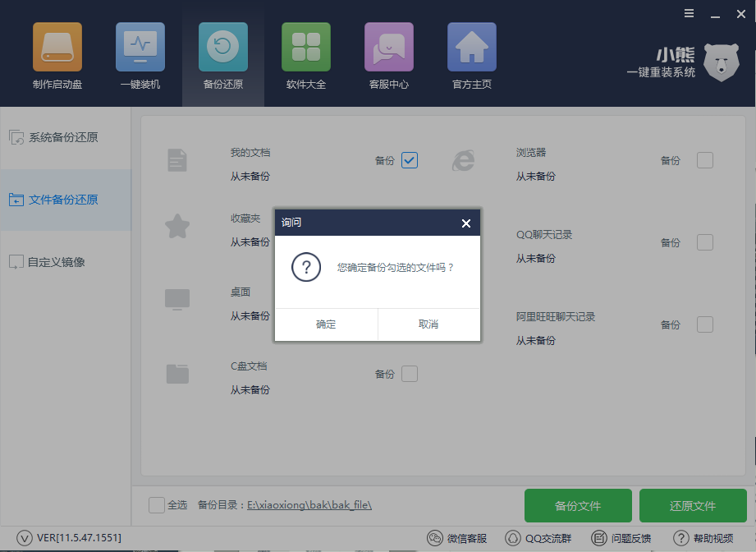Check the QQ聊天记录 backup checkbox

click(705, 242)
